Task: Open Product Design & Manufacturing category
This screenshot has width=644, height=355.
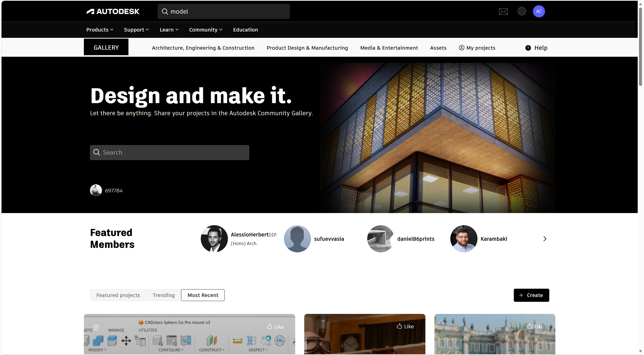Action: click(307, 48)
